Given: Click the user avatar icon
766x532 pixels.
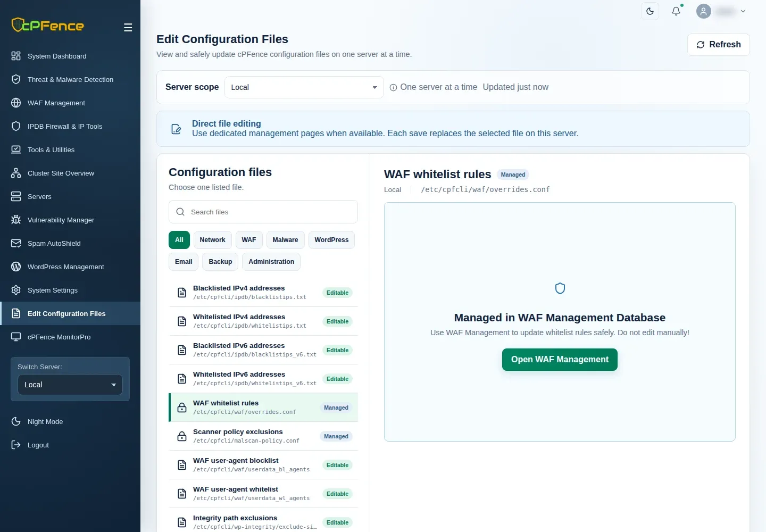Looking at the screenshot, I should (x=704, y=11).
